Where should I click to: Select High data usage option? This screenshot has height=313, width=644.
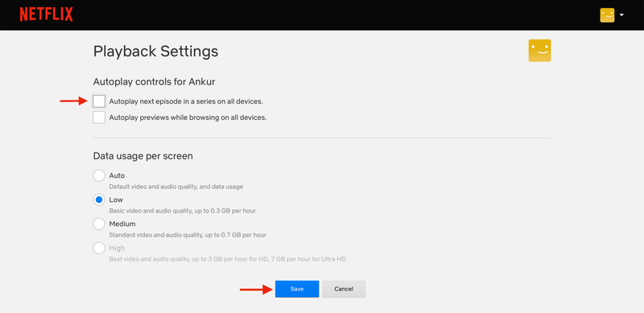99,248
